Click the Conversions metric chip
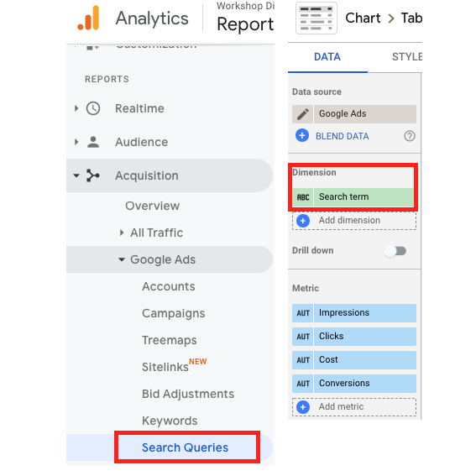476x476 pixels. [365, 384]
